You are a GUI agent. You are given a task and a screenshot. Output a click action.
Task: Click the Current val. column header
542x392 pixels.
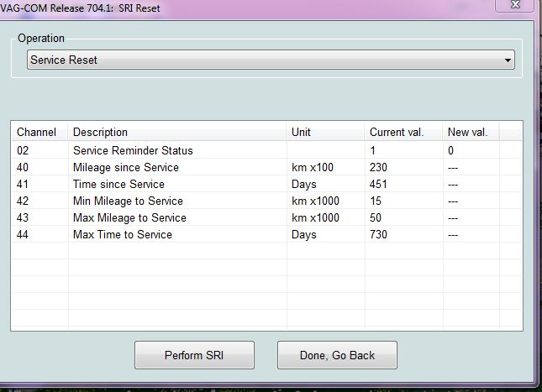(x=397, y=132)
